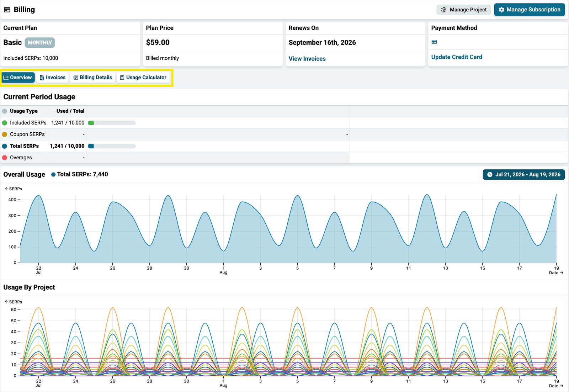Click the September 16th, 2026 renewal date
The image size is (569, 392).
[322, 43]
